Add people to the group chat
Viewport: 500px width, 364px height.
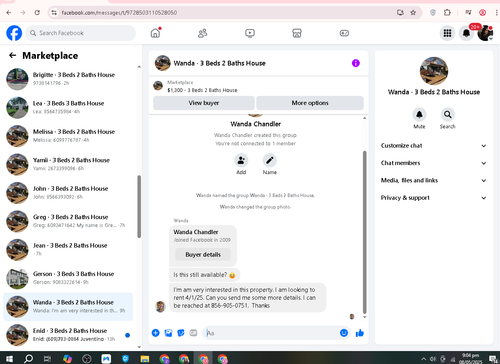pyautogui.click(x=241, y=160)
